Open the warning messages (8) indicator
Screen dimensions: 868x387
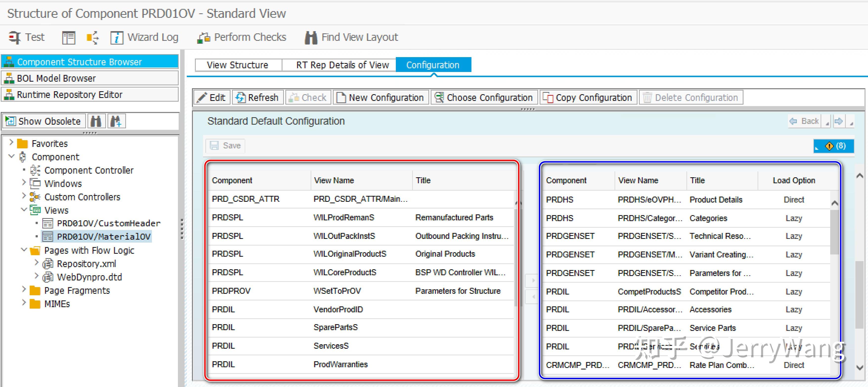834,146
